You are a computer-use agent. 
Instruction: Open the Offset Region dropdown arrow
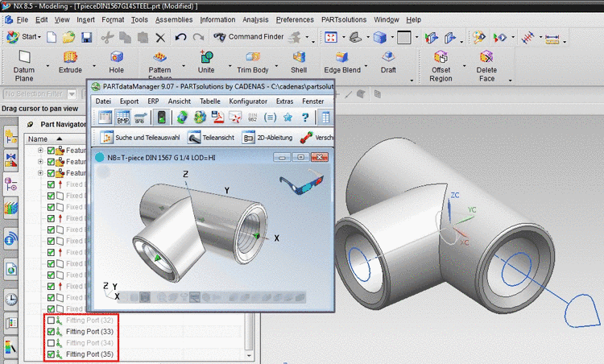464,66
